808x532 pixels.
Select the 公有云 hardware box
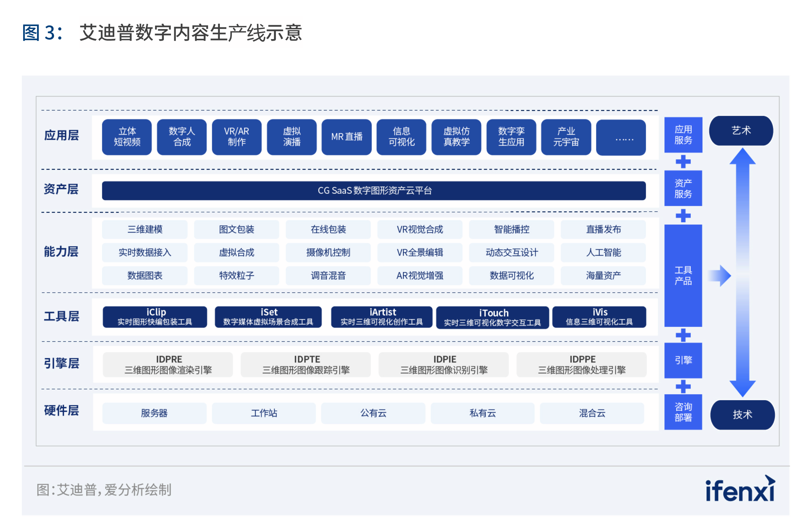tap(373, 413)
